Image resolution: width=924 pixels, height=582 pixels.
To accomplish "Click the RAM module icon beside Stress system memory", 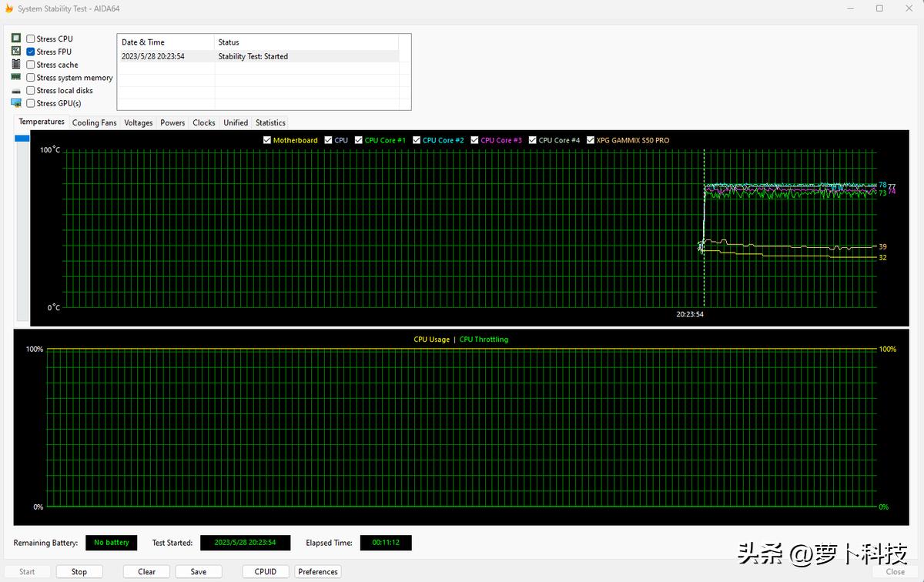I will coord(15,77).
